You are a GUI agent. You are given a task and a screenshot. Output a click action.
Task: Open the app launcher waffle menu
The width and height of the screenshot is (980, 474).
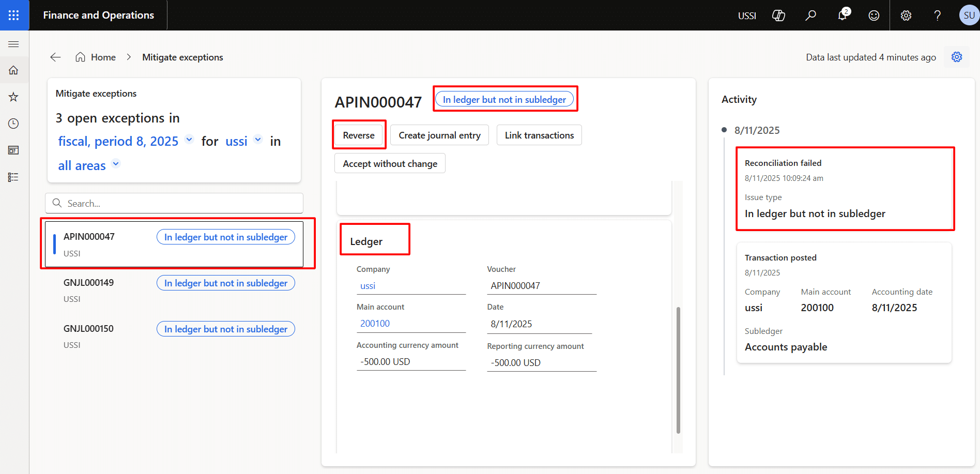tap(14, 15)
